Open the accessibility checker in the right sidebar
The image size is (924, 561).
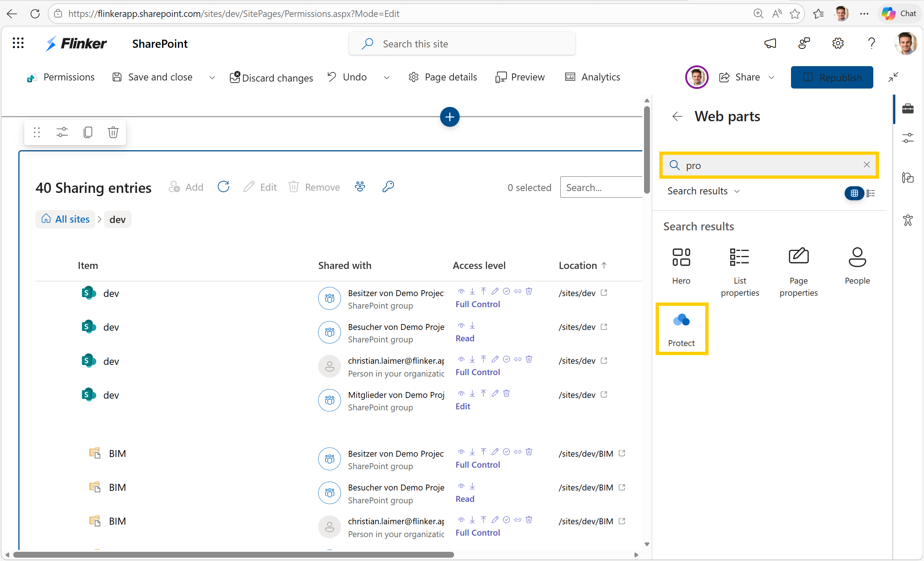pyautogui.click(x=909, y=220)
